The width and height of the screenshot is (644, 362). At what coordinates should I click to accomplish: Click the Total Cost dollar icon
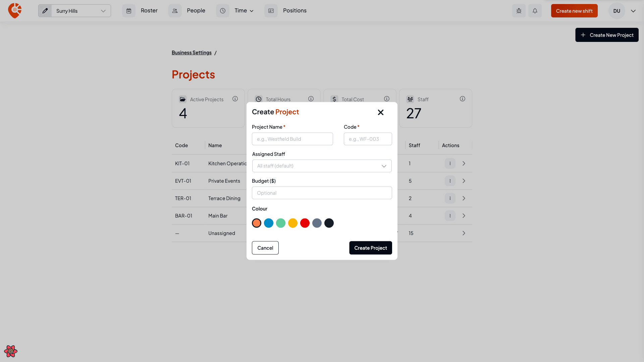(x=334, y=99)
